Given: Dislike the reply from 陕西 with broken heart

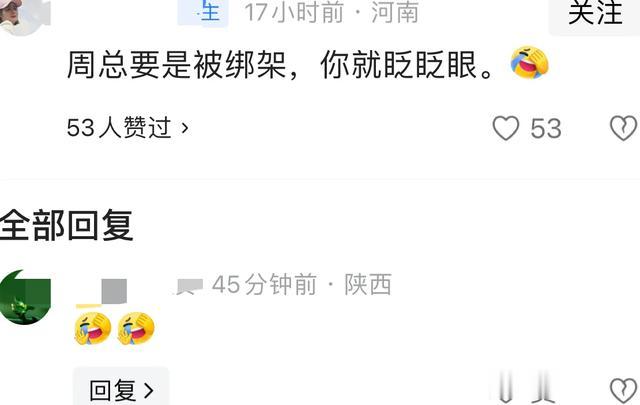Looking at the screenshot, I should point(623,390).
